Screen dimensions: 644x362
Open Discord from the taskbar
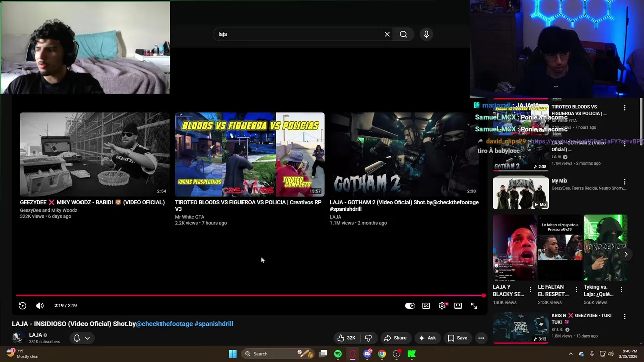click(x=368, y=354)
